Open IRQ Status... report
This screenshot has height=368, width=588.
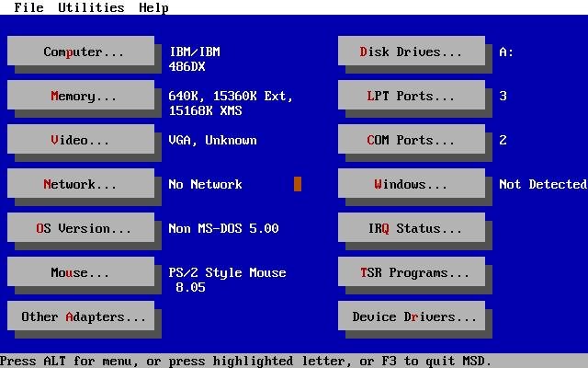click(x=412, y=227)
